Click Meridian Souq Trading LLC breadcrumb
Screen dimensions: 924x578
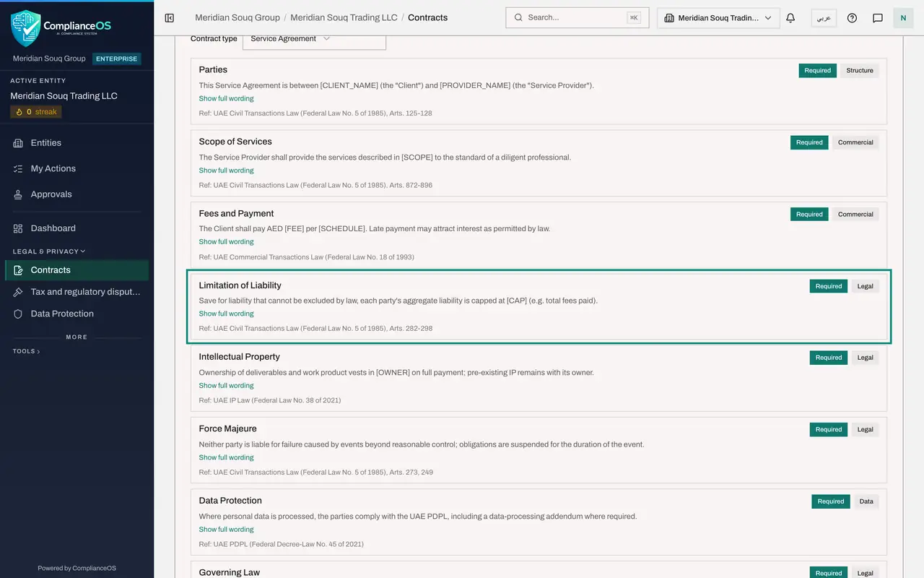coord(344,17)
